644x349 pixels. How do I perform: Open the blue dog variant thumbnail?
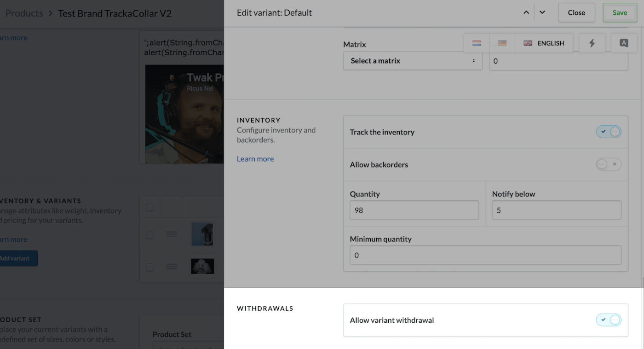(202, 234)
